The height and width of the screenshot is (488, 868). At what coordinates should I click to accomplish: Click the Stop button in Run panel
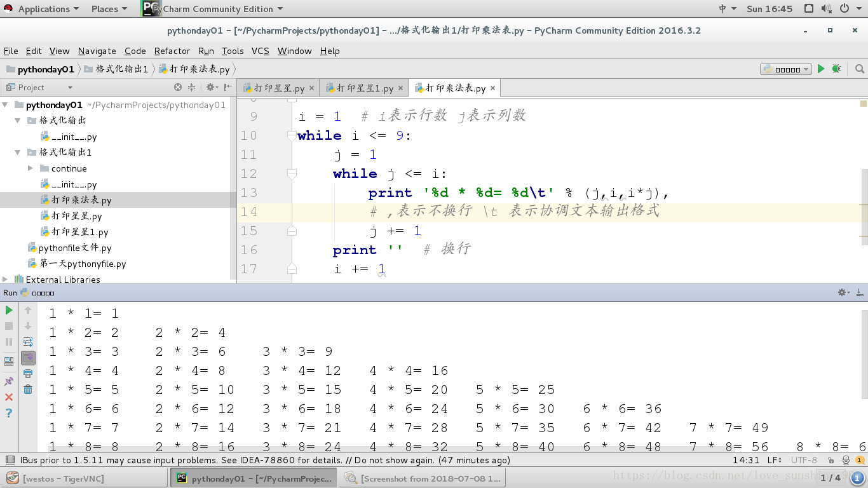tap(9, 326)
